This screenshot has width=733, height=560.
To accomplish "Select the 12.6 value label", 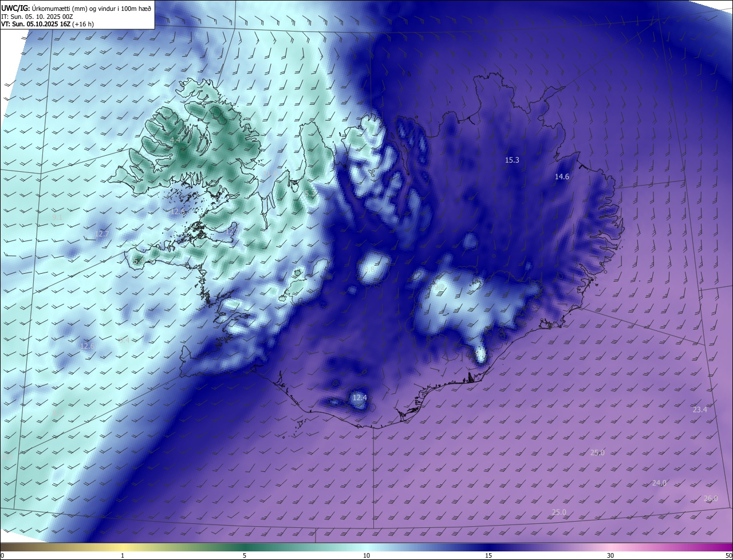I will (87, 346).
